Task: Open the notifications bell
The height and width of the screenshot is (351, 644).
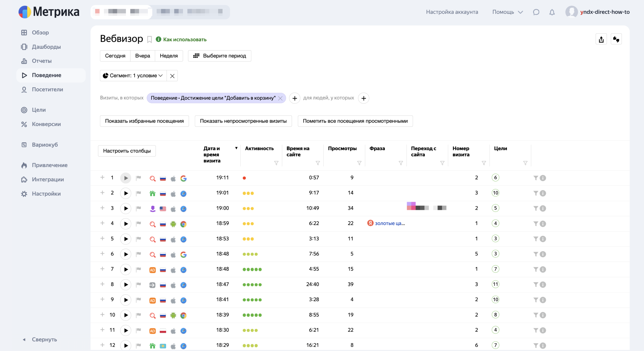Action: coord(552,12)
